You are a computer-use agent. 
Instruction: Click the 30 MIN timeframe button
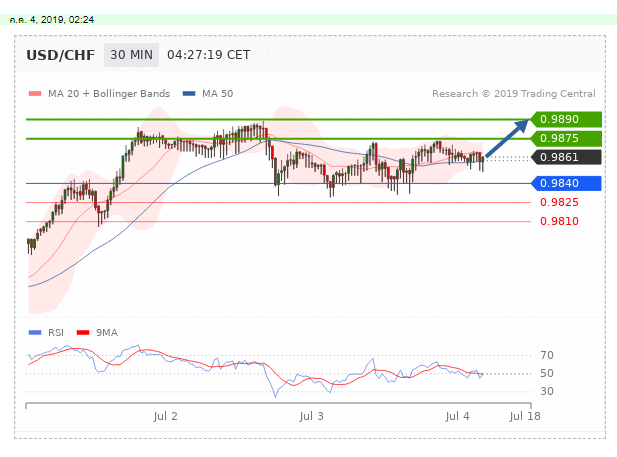131,55
